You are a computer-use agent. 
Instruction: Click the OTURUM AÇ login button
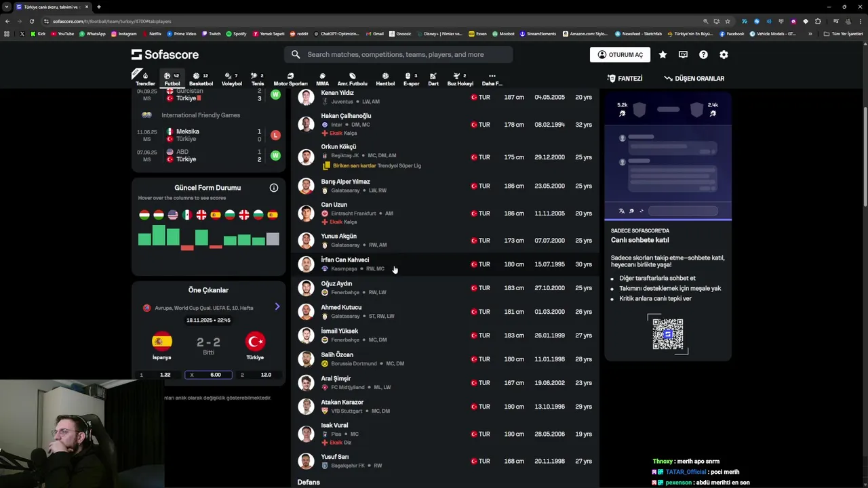click(620, 54)
